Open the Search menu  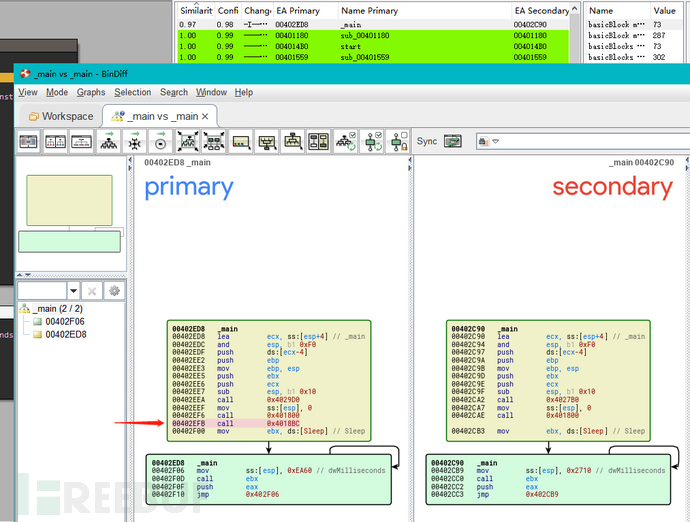174,92
